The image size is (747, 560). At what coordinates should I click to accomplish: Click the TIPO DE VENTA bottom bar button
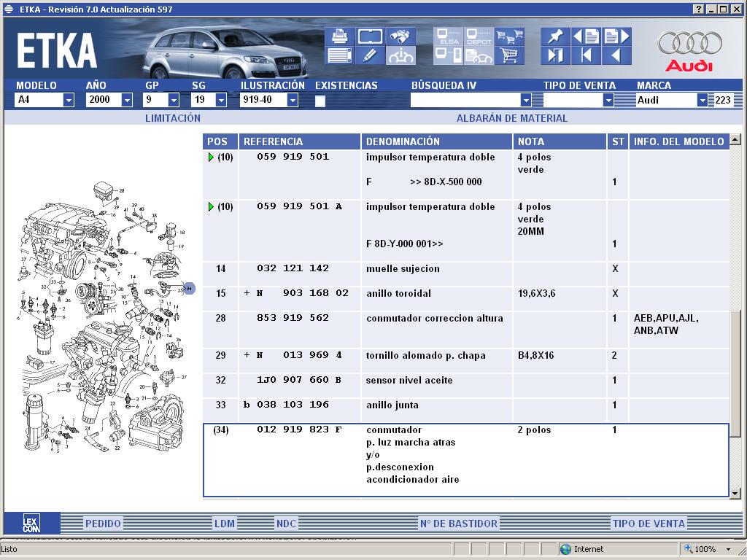click(x=649, y=524)
